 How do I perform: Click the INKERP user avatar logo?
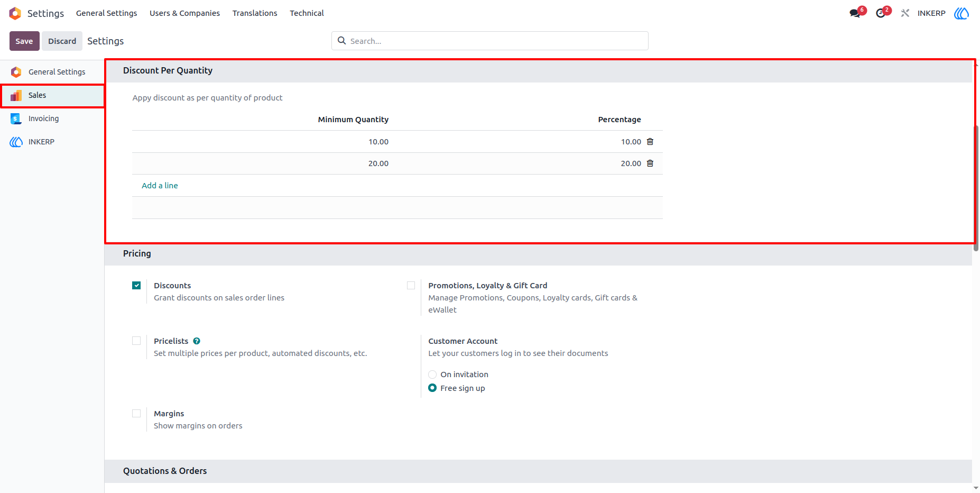(961, 13)
